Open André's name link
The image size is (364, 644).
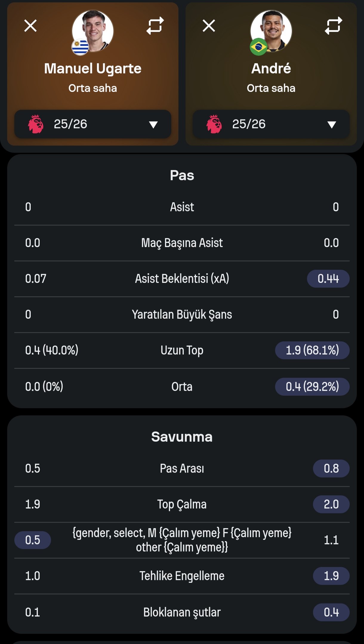[x=271, y=68]
